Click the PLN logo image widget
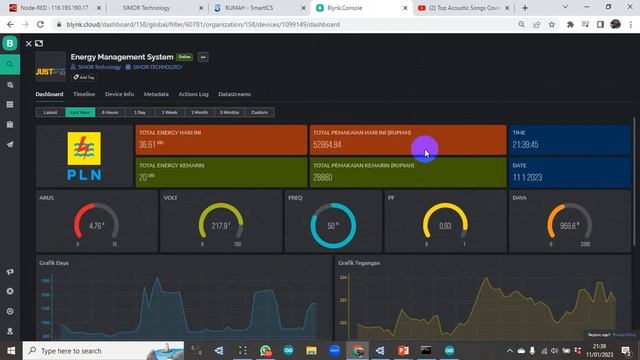Image resolution: width=640 pixels, height=360 pixels. point(84,156)
